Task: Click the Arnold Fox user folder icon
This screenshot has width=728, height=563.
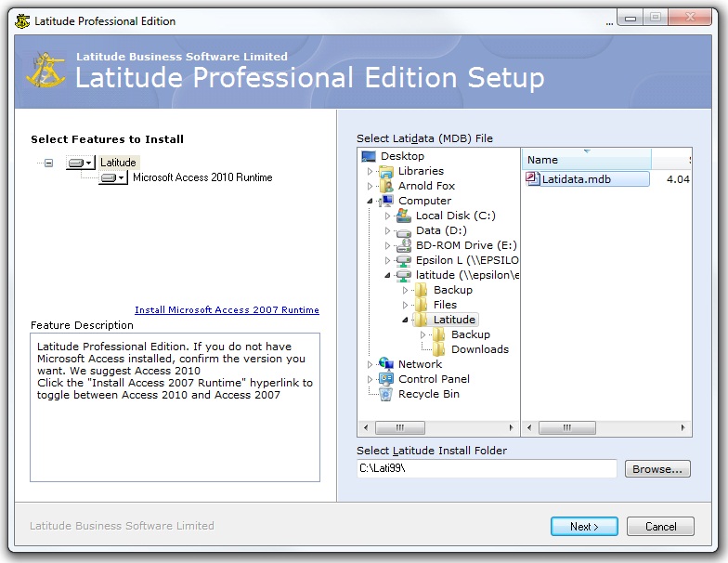Action: (386, 186)
